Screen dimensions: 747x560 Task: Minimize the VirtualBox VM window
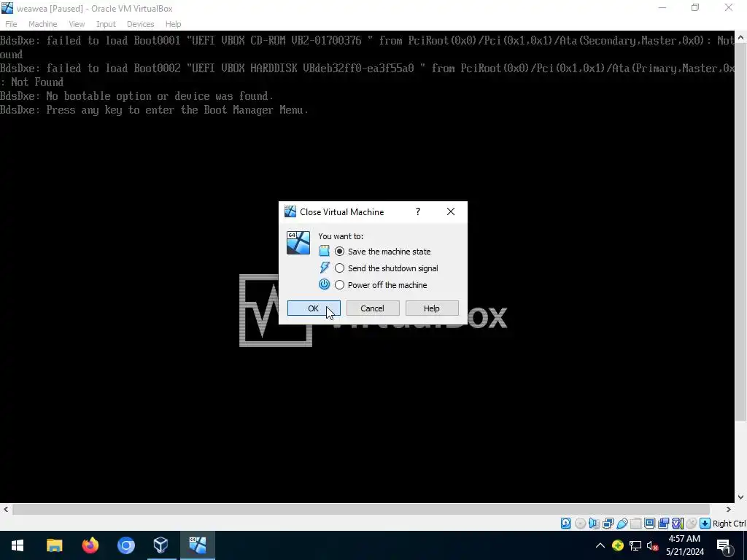click(x=662, y=8)
